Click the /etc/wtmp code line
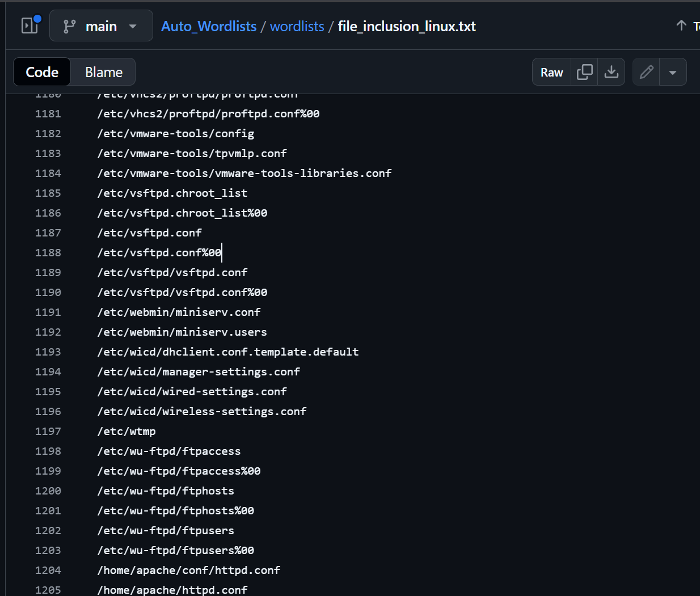The height and width of the screenshot is (596, 700). pyautogui.click(x=126, y=431)
